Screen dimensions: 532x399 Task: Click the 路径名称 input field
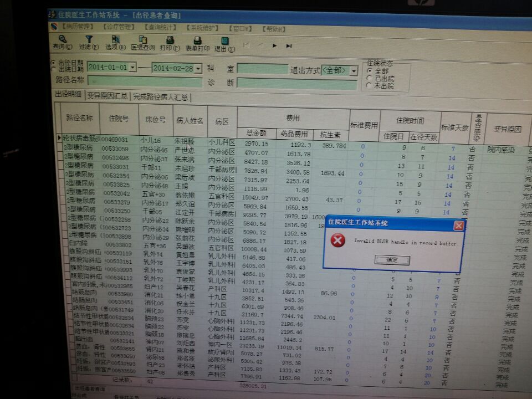pos(145,81)
